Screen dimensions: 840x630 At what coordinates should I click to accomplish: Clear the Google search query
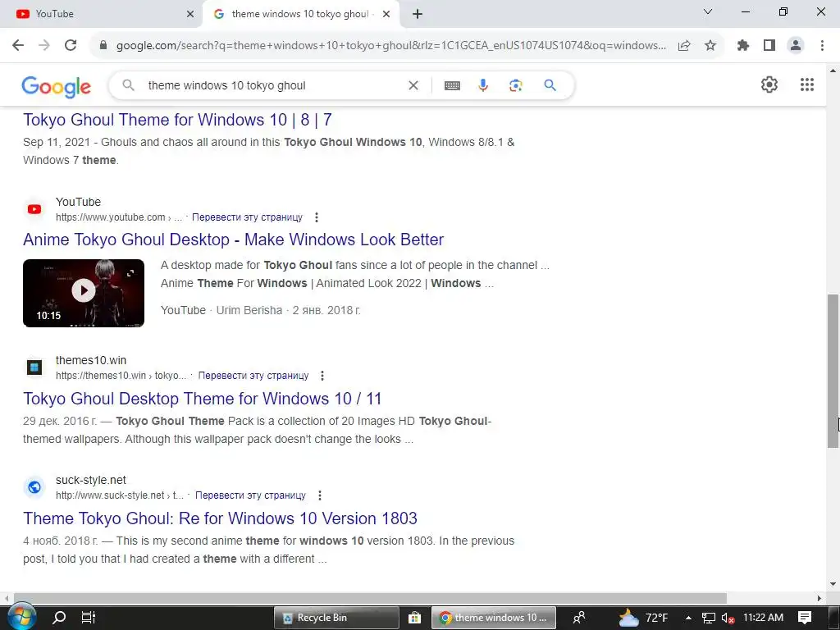click(x=413, y=85)
